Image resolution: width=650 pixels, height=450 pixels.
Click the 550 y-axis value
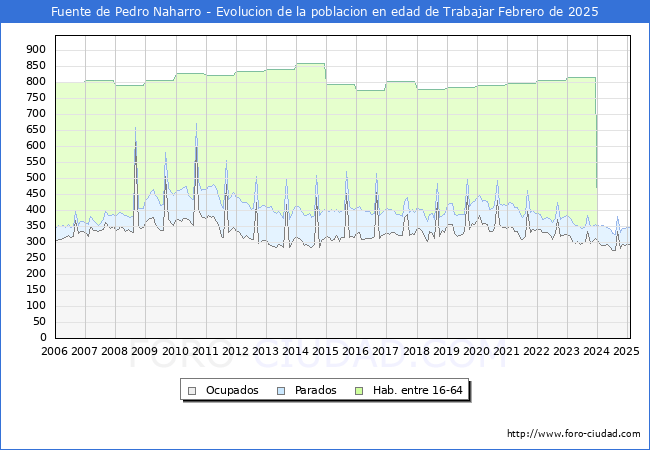click(36, 162)
